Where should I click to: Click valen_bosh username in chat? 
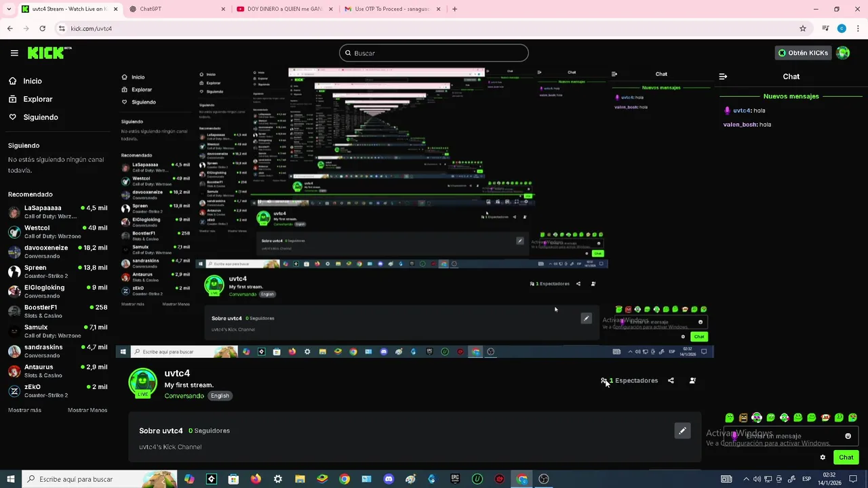pyautogui.click(x=740, y=125)
